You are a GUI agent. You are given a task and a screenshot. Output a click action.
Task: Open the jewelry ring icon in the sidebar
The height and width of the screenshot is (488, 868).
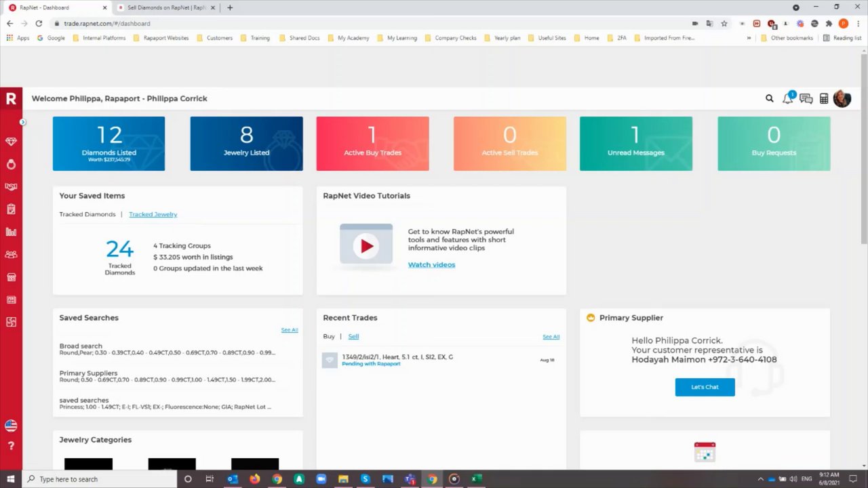point(11,164)
